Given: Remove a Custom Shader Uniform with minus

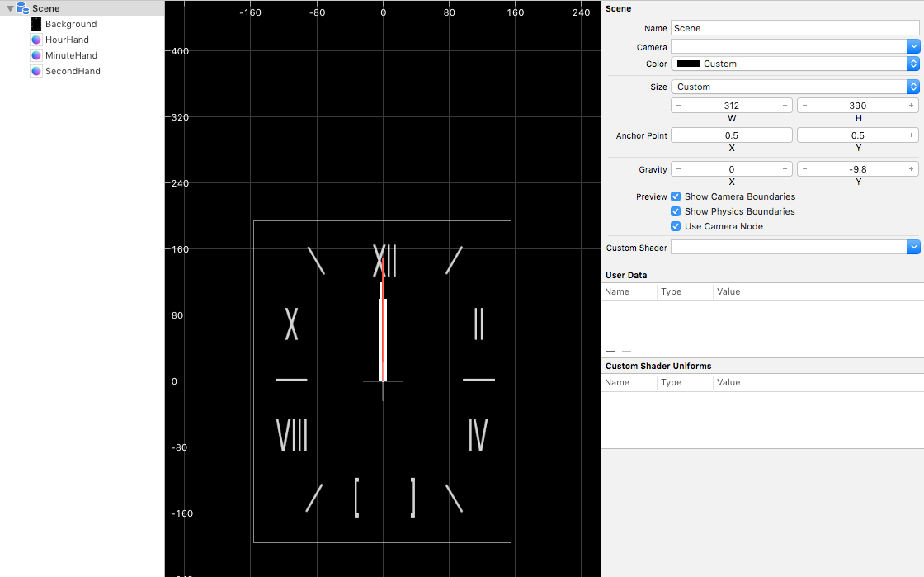Looking at the screenshot, I should [x=626, y=442].
